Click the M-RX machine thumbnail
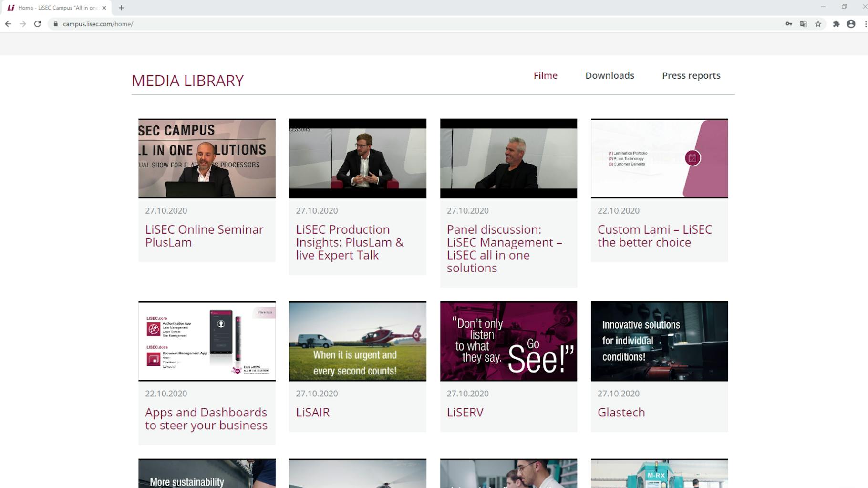Image resolution: width=868 pixels, height=488 pixels. 659,474
